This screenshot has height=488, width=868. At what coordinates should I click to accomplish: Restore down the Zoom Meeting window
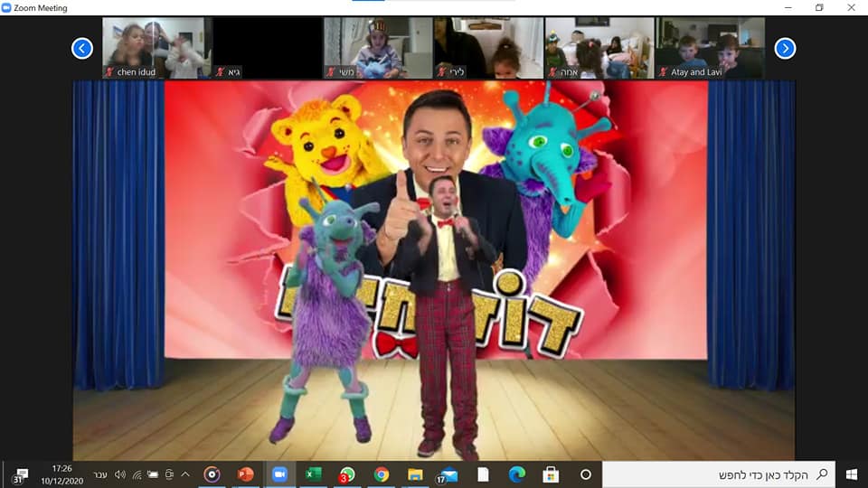819,8
